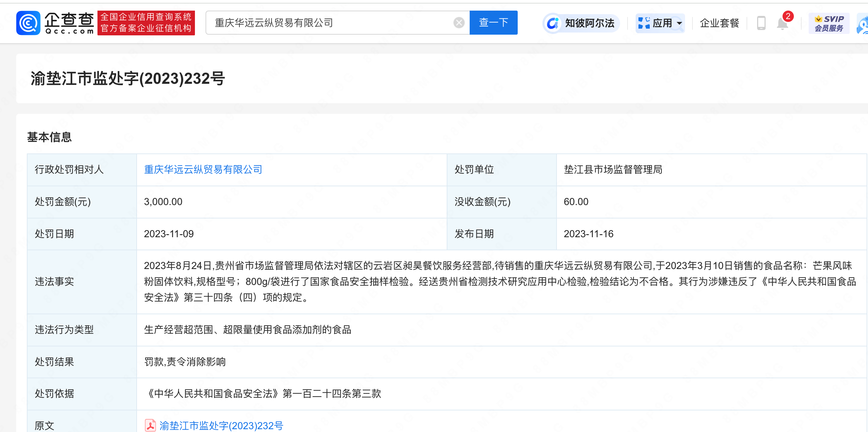Viewport: 868px width, 432px height.
Task: Open the original document link 渝垫江市监处字(2023)232号
Action: pyautogui.click(x=221, y=426)
